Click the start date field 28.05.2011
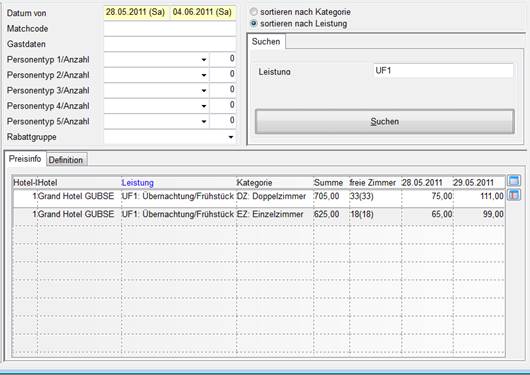 click(135, 12)
